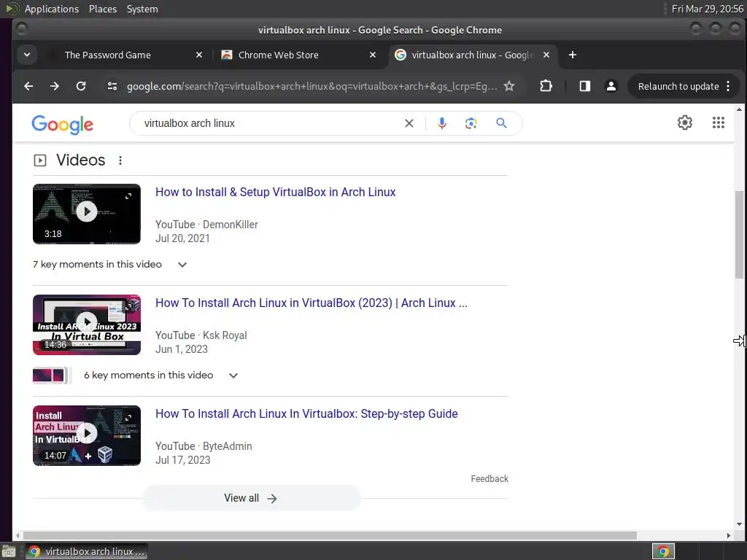Click Relaunch to update
This screenshot has width=747, height=560.
(x=678, y=86)
